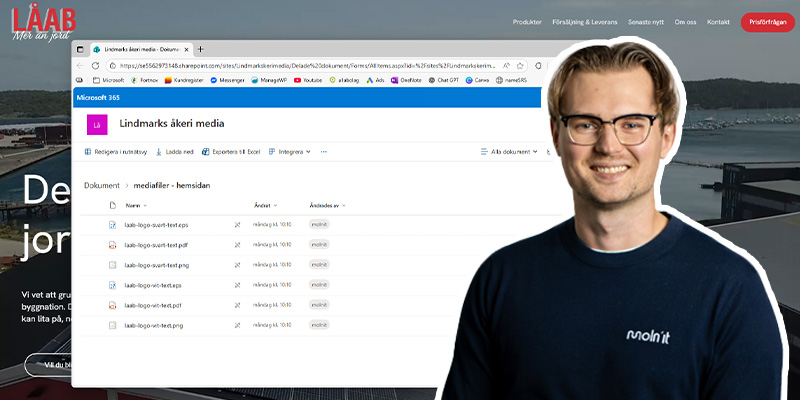Click Exportera till Excel
The height and width of the screenshot is (400, 800).
point(231,152)
